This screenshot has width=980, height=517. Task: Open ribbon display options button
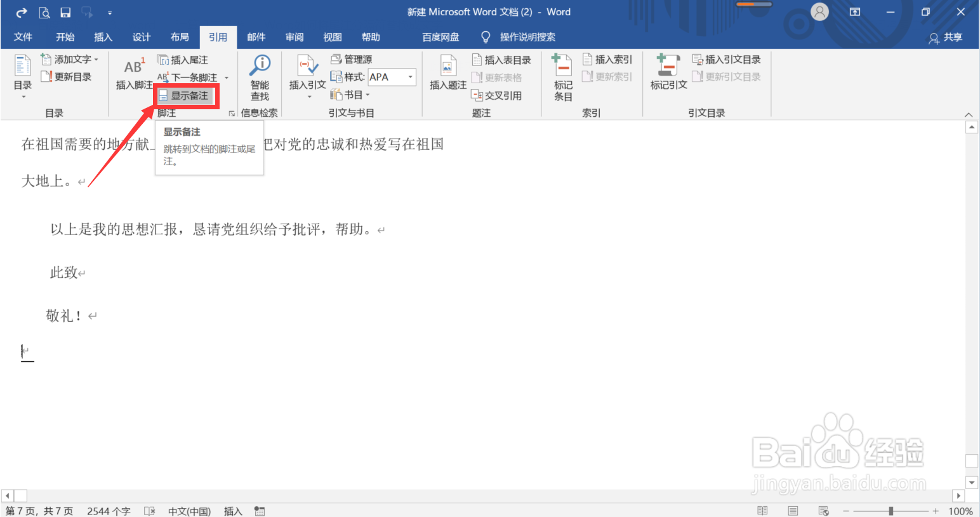[855, 12]
